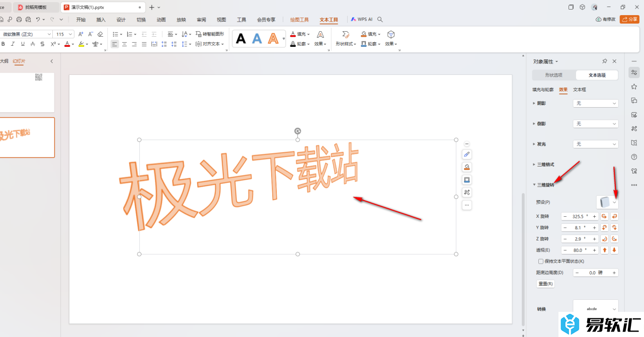
Task: Click the clear formatting eraser icon
Action: point(100,34)
